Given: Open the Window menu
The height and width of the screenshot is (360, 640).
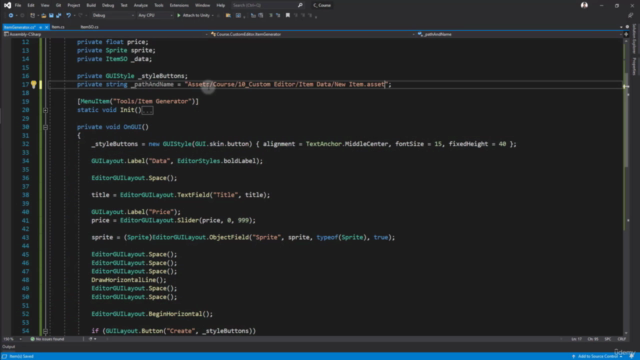Looking at the screenshot, I should coord(202,5).
